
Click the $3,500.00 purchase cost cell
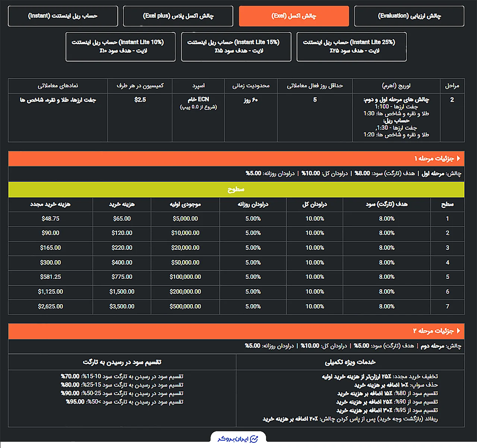coord(122,307)
